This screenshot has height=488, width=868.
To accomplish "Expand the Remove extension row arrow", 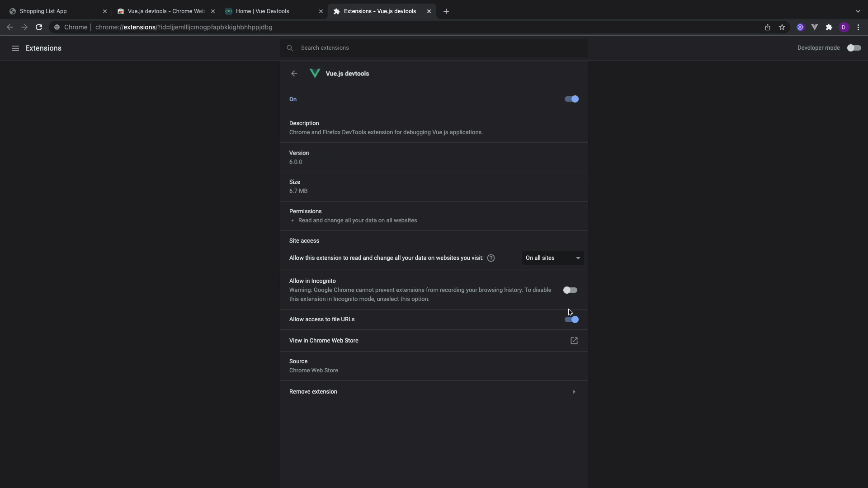I will point(574,392).
